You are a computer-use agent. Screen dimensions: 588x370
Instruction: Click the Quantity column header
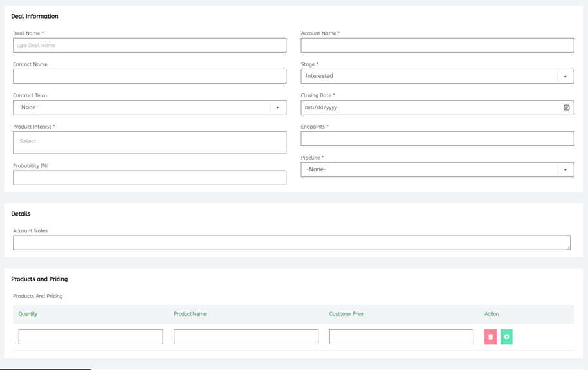pos(28,314)
